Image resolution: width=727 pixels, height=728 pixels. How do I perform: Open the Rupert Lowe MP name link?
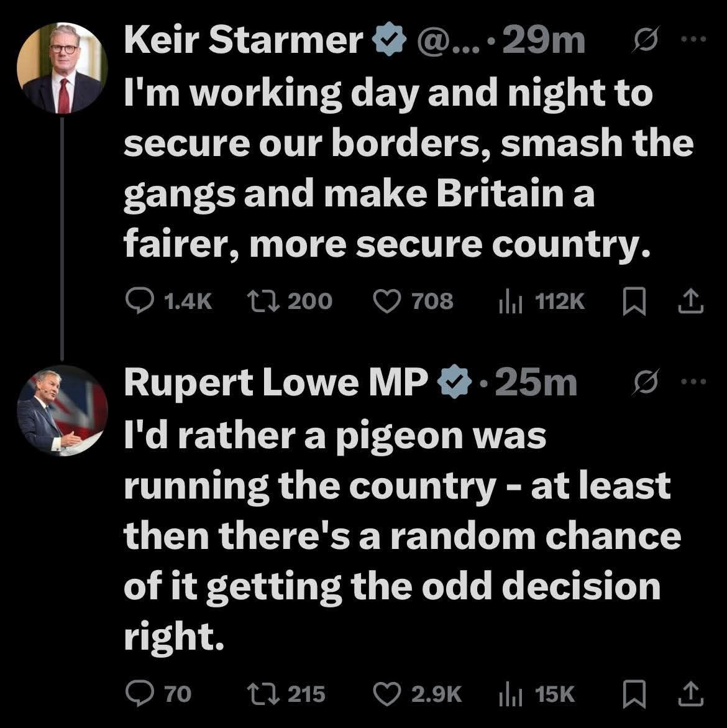click(x=276, y=383)
